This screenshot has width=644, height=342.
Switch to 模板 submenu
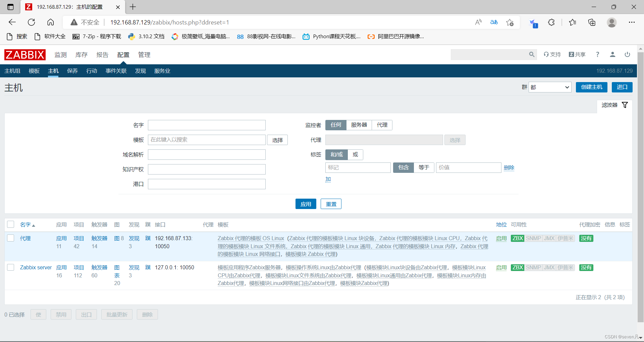[x=34, y=71]
